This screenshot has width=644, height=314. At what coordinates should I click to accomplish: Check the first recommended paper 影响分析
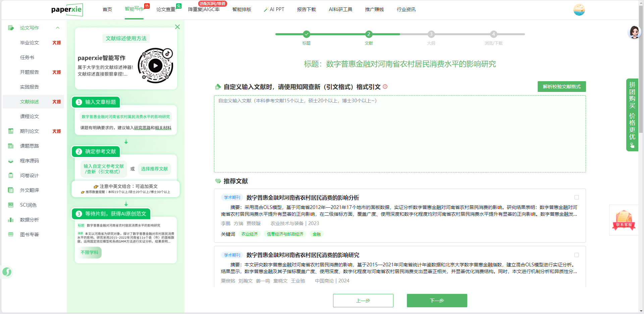(576, 198)
